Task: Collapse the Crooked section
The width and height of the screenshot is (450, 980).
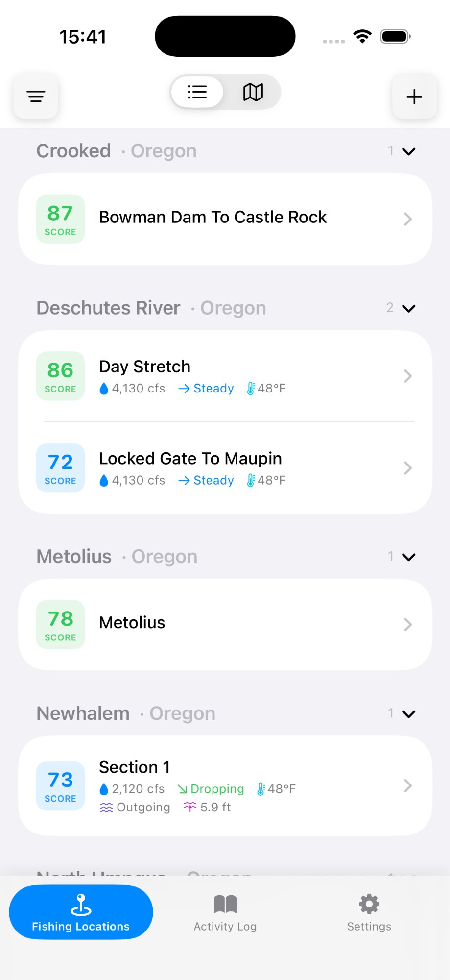Action: point(408,151)
